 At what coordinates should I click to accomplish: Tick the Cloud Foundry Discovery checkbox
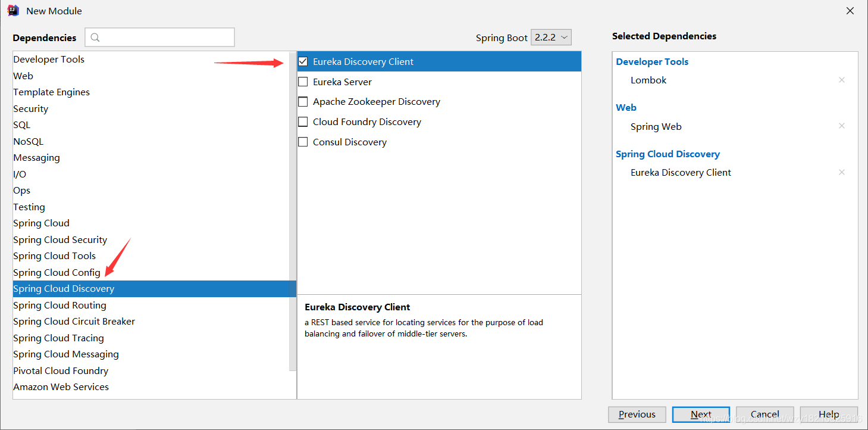303,122
